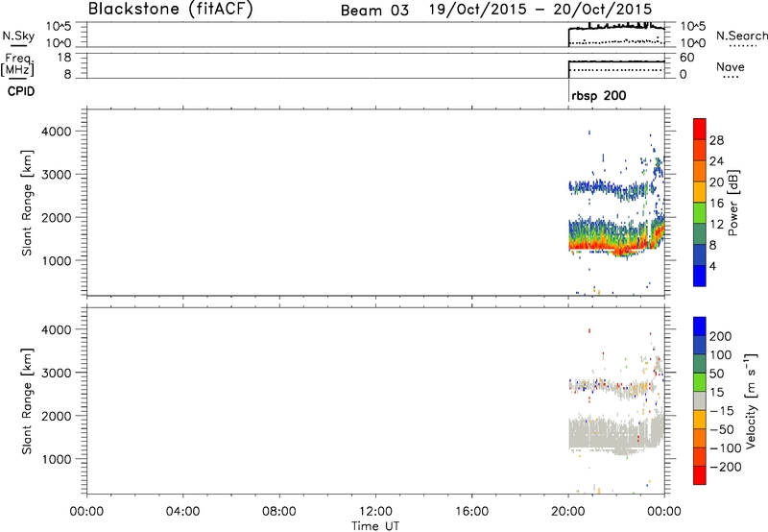This screenshot has width=768, height=532.
Task: Click the light green Power colorbar segment near 14 dB
Action: pyautogui.click(x=700, y=213)
